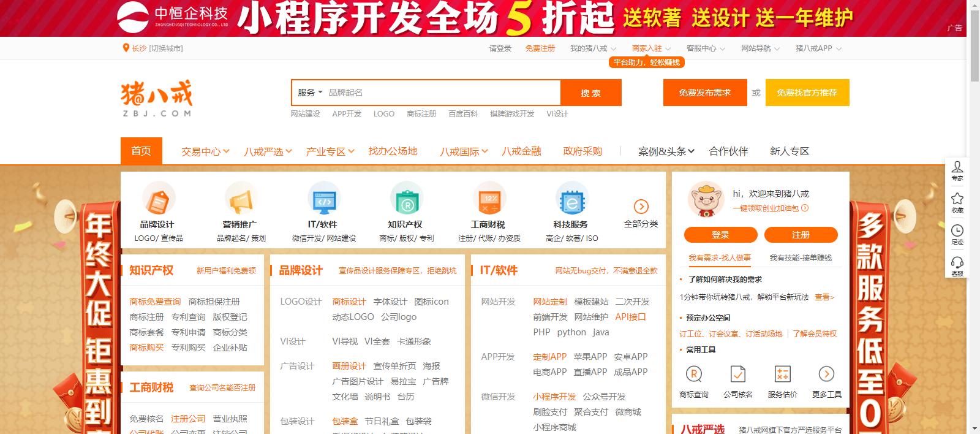Open the 工商财税 calculator icon
The height and width of the screenshot is (434, 980).
(489, 199)
